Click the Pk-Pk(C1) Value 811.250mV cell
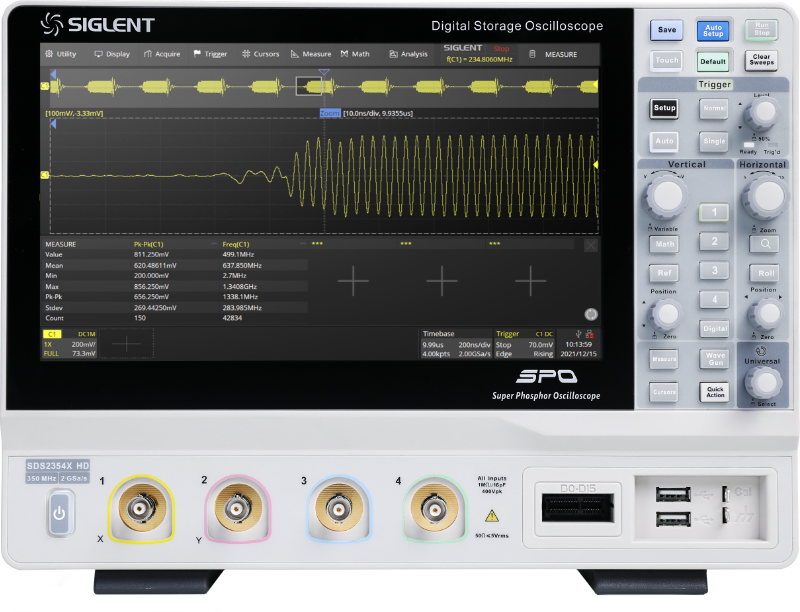The image size is (800, 612). 151,254
